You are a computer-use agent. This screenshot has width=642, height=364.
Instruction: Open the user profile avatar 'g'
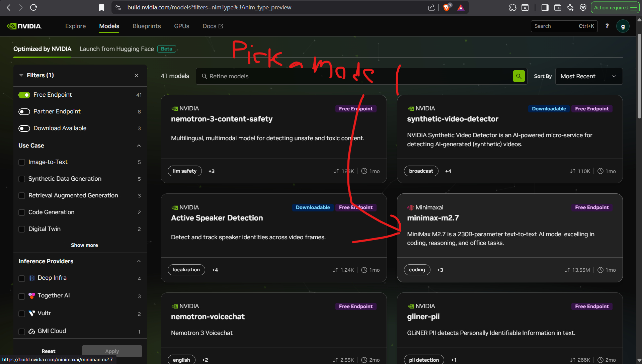point(623,26)
